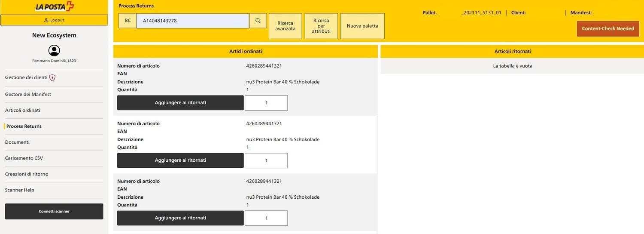
Task: Select Process Returns in sidebar
Action: [x=24, y=126]
